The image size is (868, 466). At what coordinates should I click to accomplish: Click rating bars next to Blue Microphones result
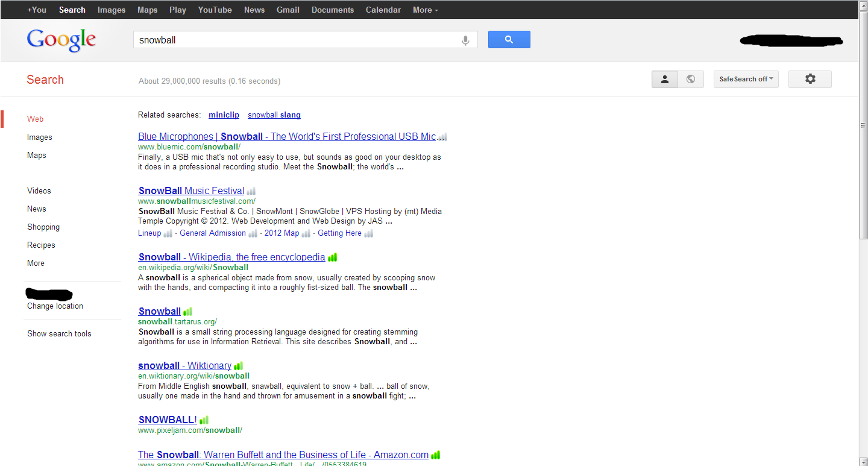442,137
